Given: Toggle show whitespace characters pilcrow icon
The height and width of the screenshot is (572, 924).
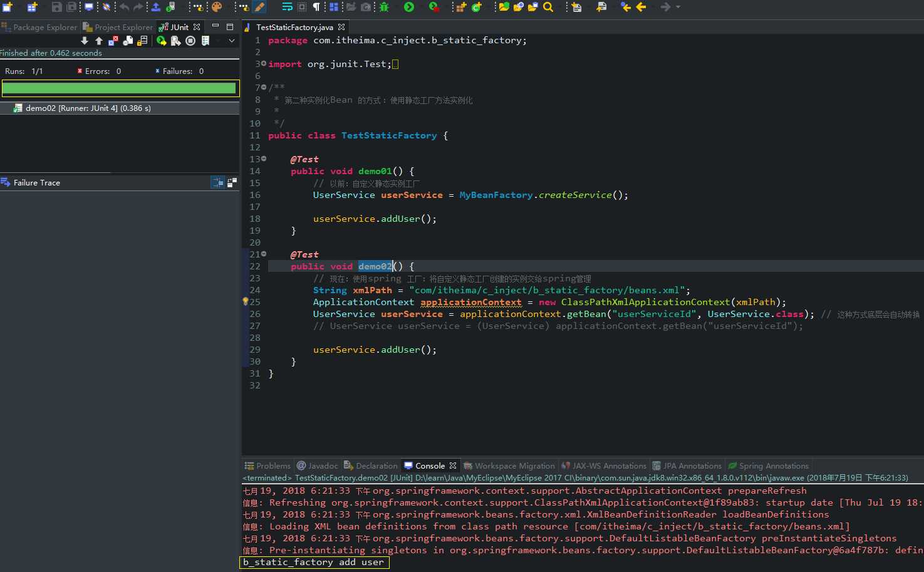Looking at the screenshot, I should [x=317, y=7].
